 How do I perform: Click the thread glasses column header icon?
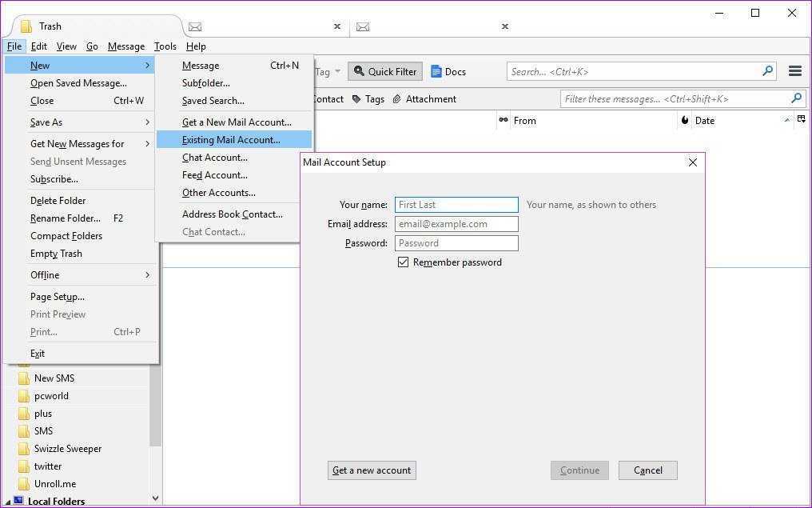point(504,121)
